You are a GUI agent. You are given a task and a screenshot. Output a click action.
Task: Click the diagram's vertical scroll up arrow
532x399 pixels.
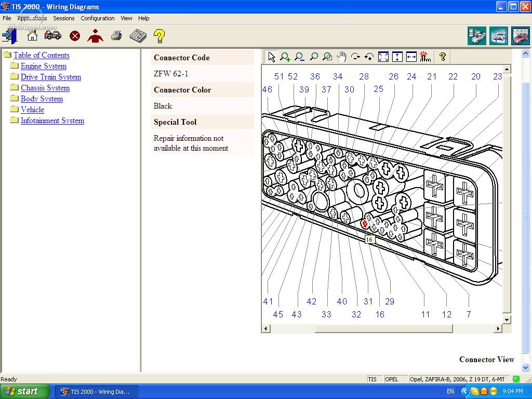click(x=507, y=69)
